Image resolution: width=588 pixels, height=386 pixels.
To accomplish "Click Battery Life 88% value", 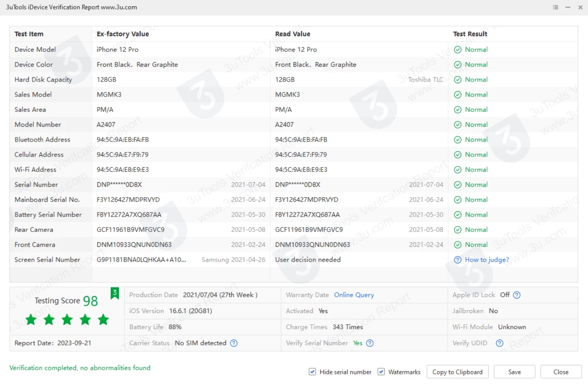I will (x=175, y=327).
